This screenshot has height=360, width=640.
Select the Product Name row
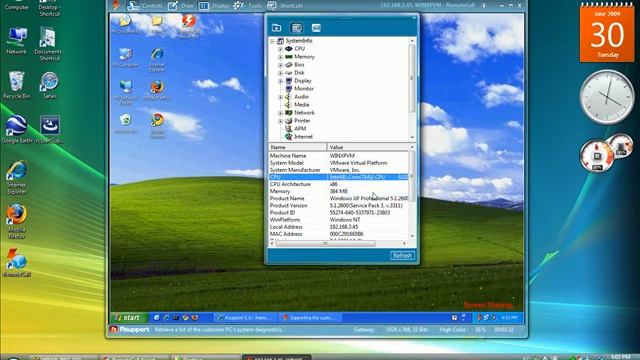click(338, 198)
